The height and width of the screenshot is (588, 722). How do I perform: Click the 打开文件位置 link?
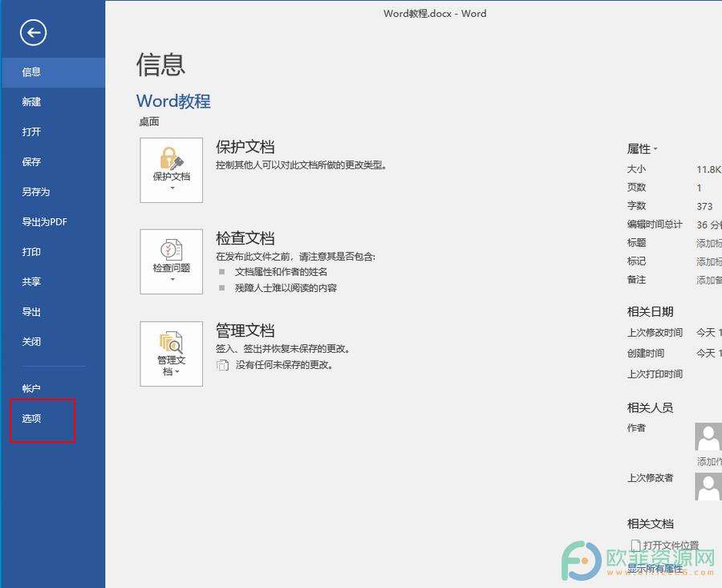[x=671, y=545]
